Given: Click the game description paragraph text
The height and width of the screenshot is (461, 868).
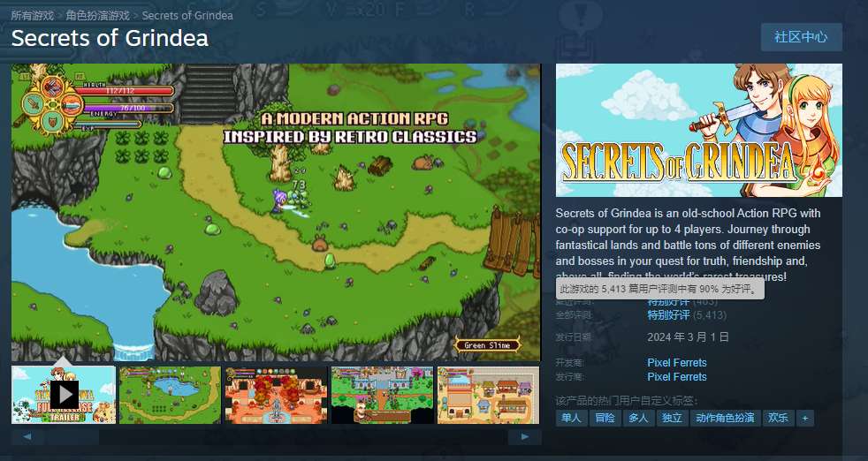Looking at the screenshot, I should click(688, 245).
